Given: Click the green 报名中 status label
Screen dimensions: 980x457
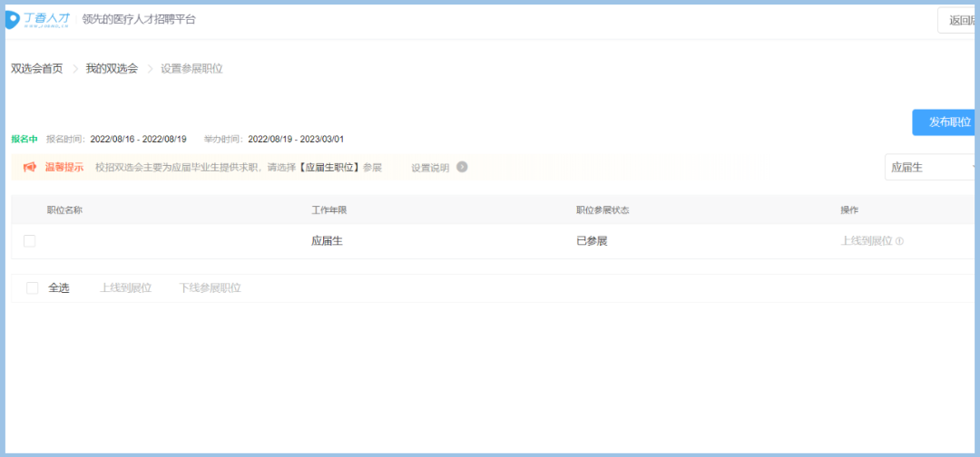Looking at the screenshot, I should [24, 139].
